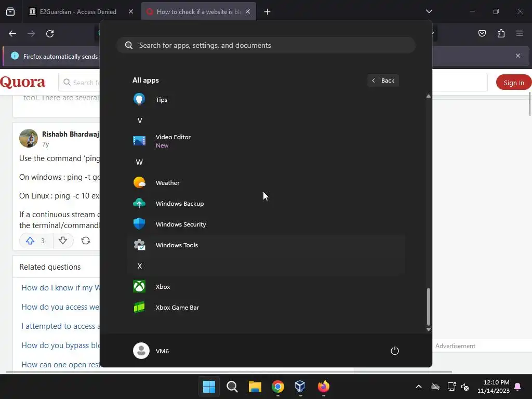532x399 pixels.
Task: Go forward one page in Firefox
Action: pos(31,34)
